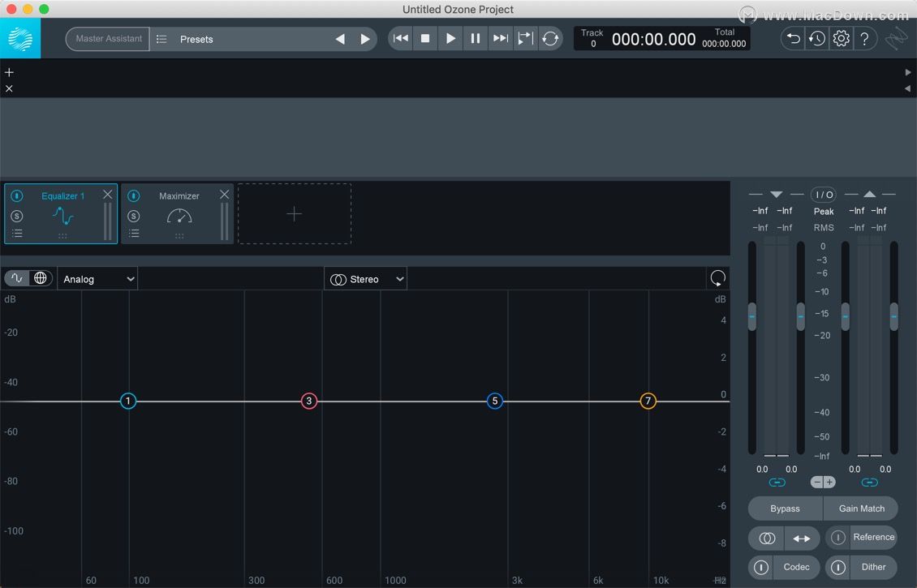Image resolution: width=917 pixels, height=588 pixels.
Task: Remove the Maximizer module with X
Action: (225, 195)
